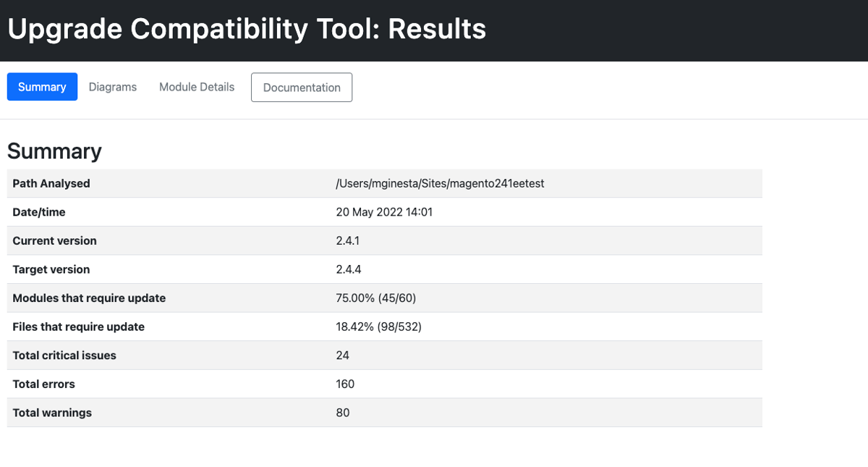Click the Total critical issues count 24
Screen dimensions: 868x467
coord(341,355)
